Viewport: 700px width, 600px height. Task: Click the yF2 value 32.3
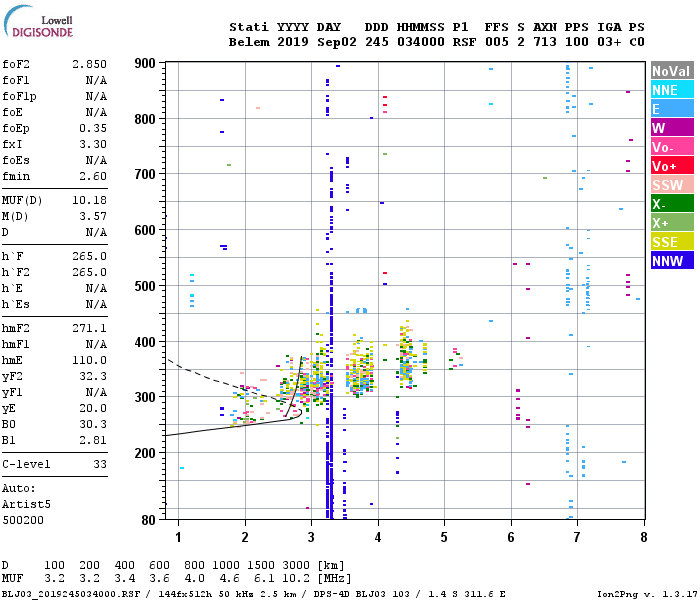pyautogui.click(x=93, y=376)
